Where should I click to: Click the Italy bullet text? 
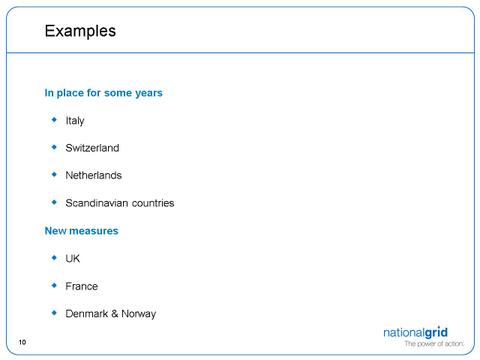click(x=75, y=121)
